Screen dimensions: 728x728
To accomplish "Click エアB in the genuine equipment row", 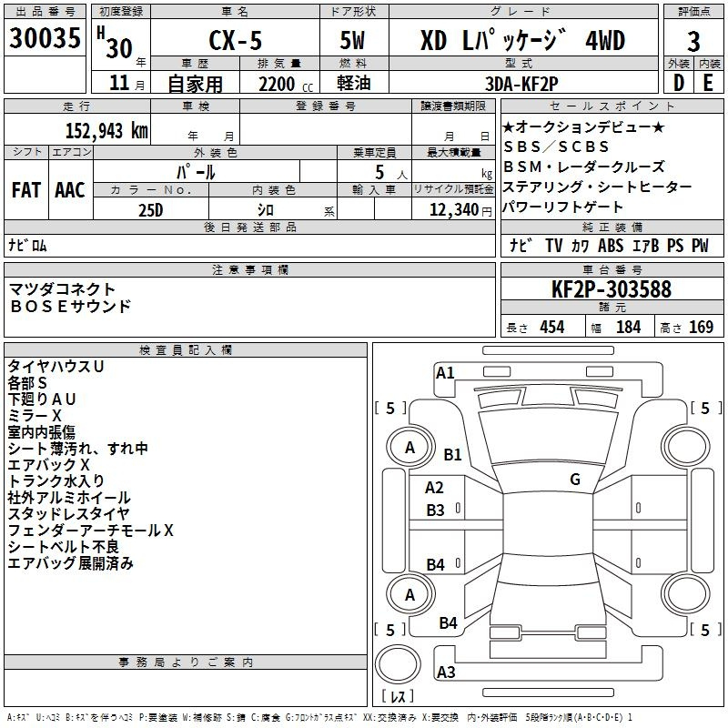I will click(x=645, y=246).
